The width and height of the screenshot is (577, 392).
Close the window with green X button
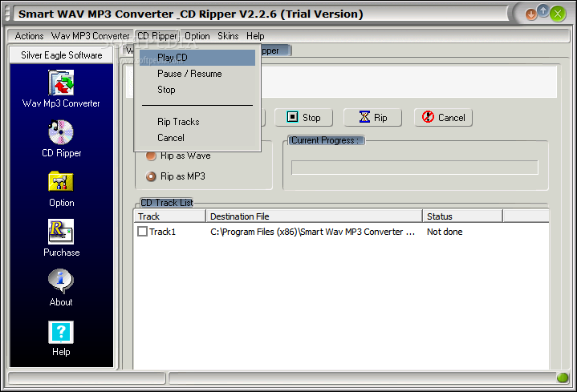558,14
